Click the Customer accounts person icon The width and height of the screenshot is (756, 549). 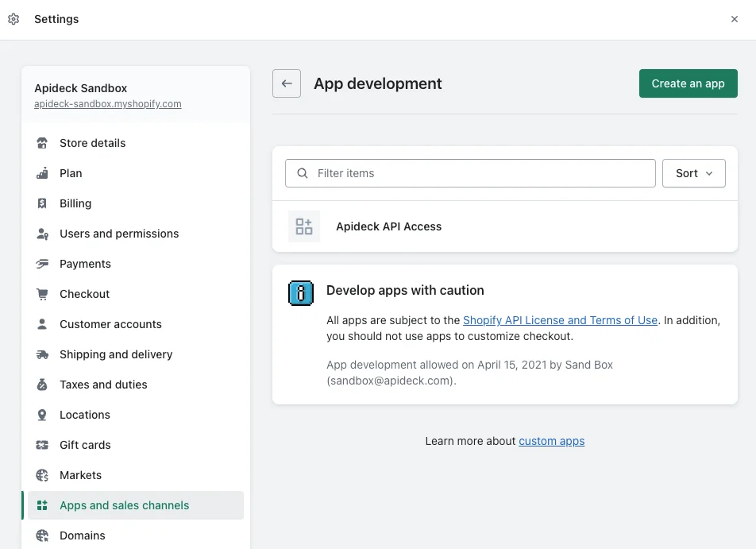point(42,324)
